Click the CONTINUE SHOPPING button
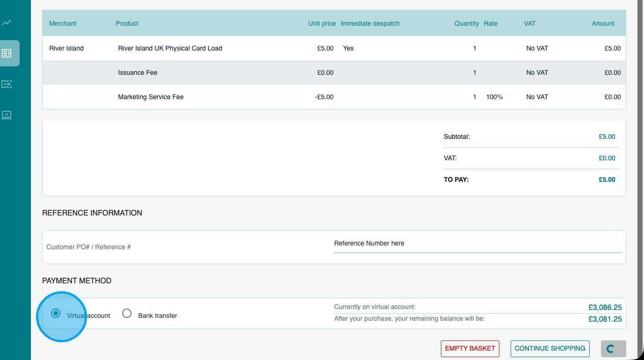Screen dimensions: 644x360 (x=550, y=348)
